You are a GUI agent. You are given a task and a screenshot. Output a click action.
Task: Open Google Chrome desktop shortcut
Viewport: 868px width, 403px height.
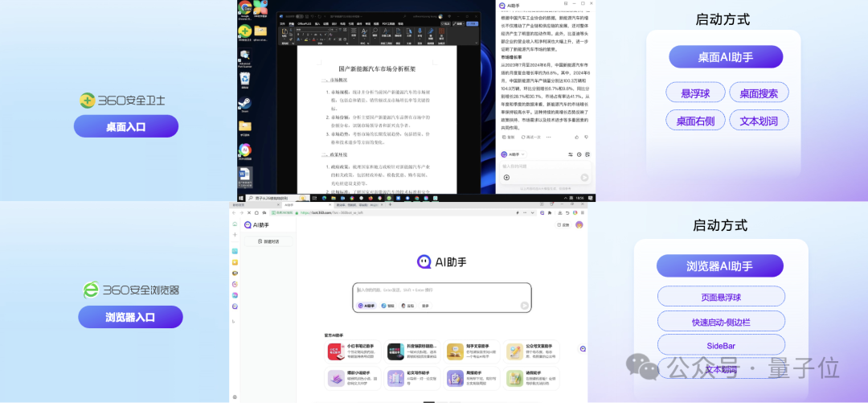coord(244,10)
